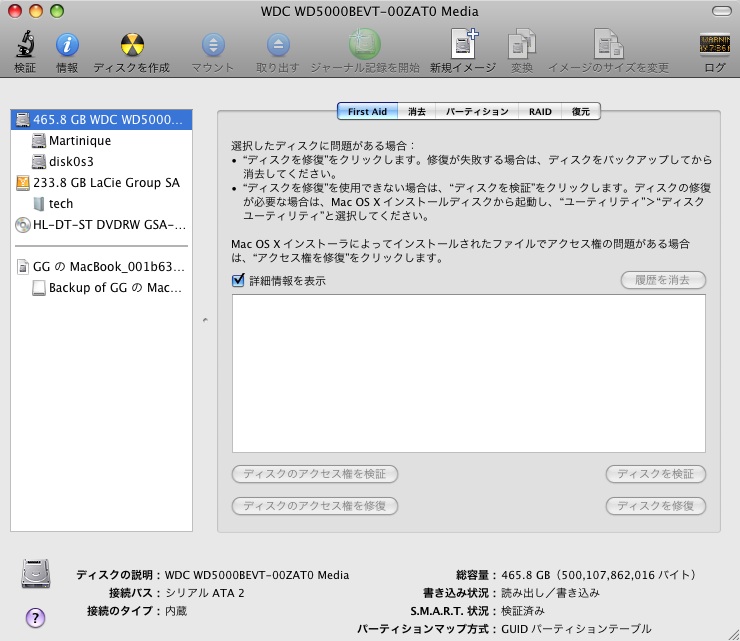The image size is (740, 641).
Task: Select the GG の MacBook_001b63 disk image
Action: point(101,267)
